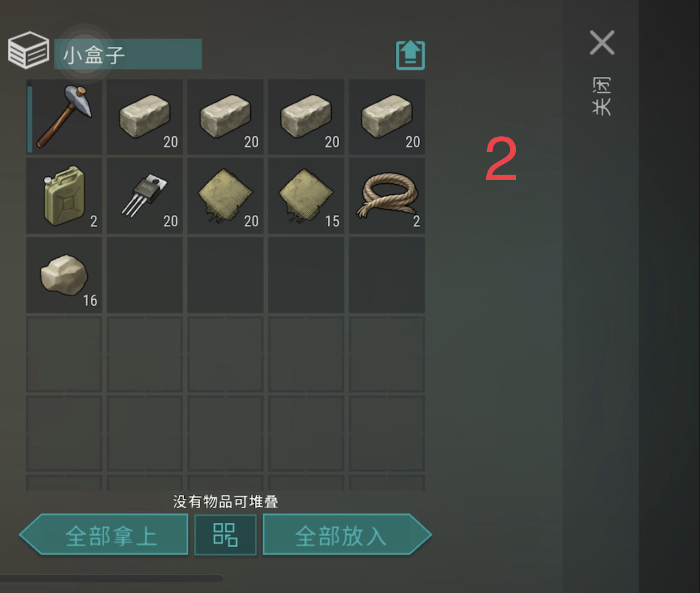Viewport: 700px width, 593px height.
Task: Click the 小盒子 name field
Action: (128, 54)
